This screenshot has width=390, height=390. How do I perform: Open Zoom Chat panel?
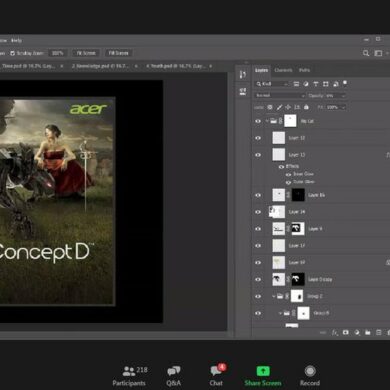(x=217, y=375)
